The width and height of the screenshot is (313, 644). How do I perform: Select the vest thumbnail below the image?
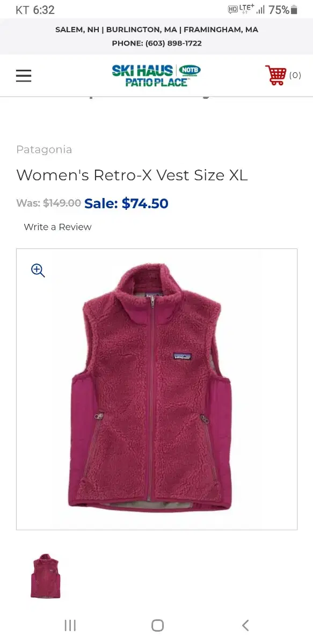pos(46,576)
